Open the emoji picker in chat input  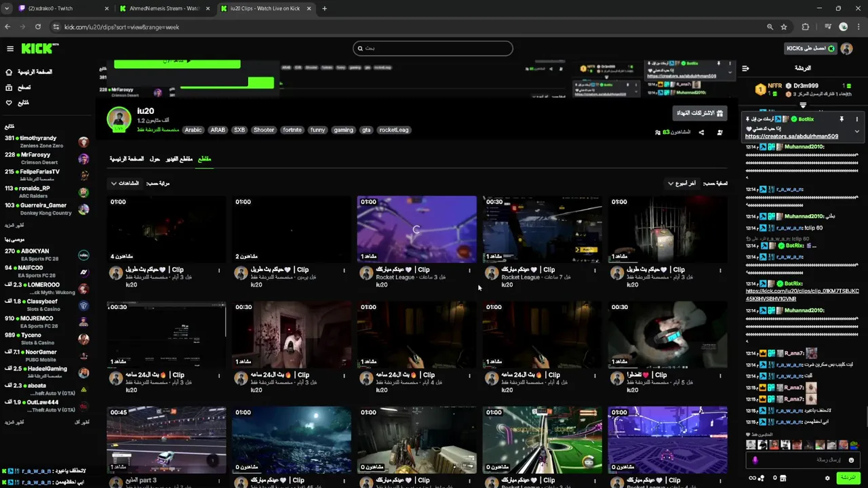851,460
